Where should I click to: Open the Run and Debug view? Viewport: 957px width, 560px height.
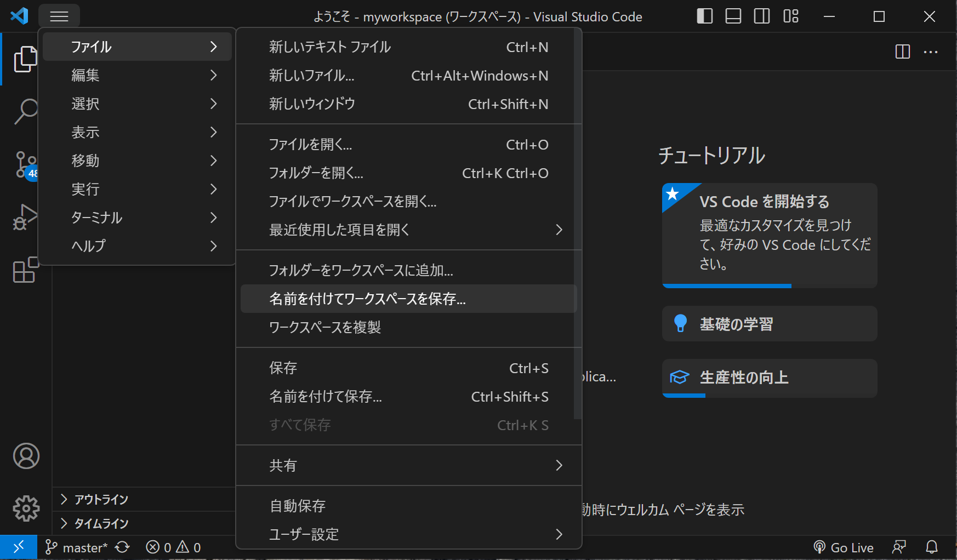[x=25, y=217]
